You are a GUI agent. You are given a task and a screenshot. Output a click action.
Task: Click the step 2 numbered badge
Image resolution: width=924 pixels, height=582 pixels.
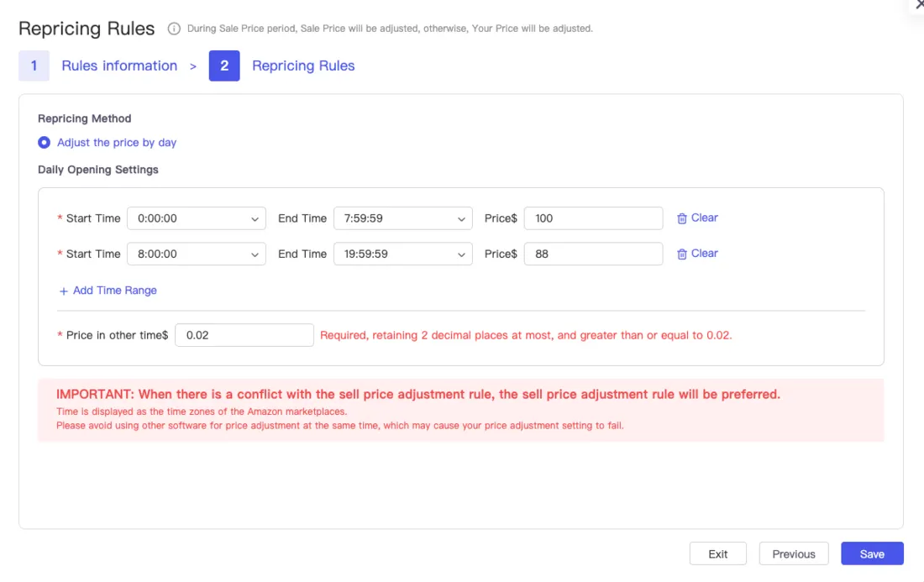(x=223, y=66)
